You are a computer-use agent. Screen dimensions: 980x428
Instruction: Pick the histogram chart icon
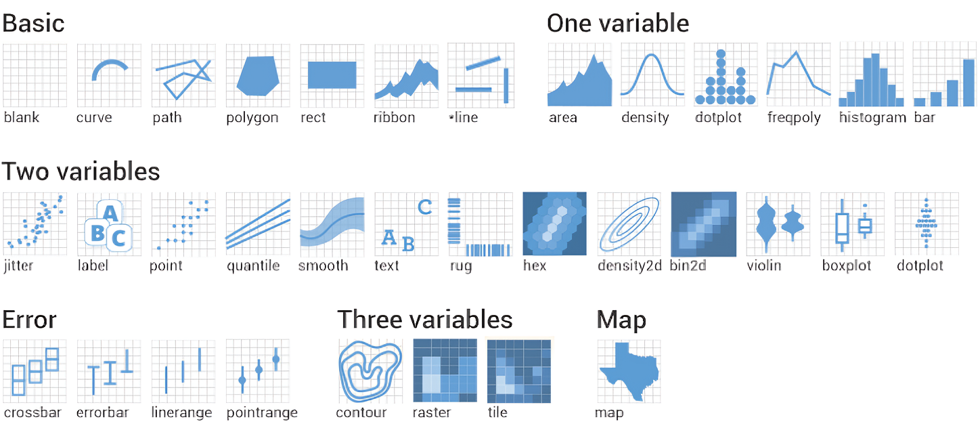coord(871,74)
